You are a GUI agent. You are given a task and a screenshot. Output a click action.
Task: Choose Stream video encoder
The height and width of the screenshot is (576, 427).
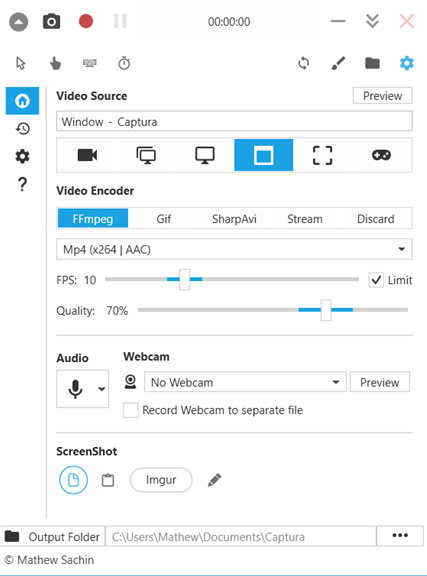tap(305, 219)
